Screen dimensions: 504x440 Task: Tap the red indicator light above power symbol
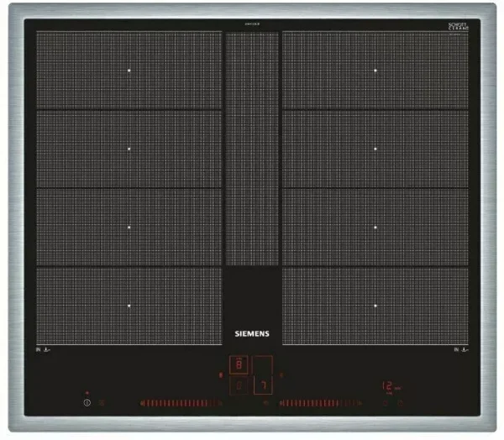[87, 393]
